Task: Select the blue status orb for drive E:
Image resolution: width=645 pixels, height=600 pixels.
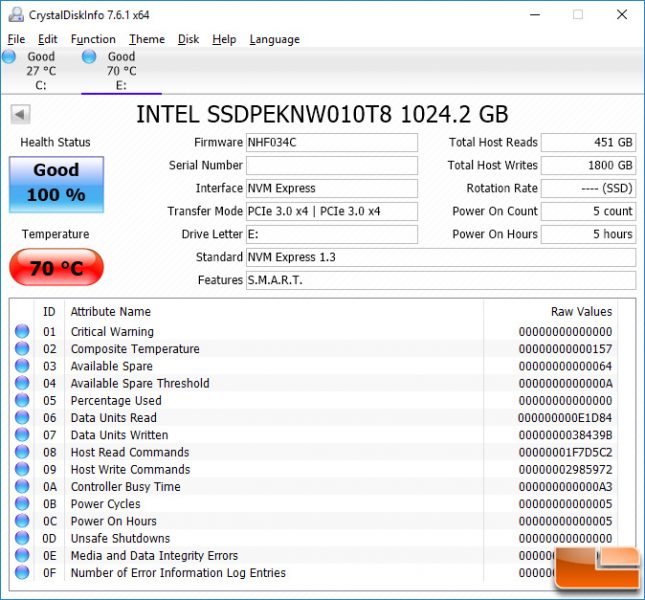Action: point(89,56)
